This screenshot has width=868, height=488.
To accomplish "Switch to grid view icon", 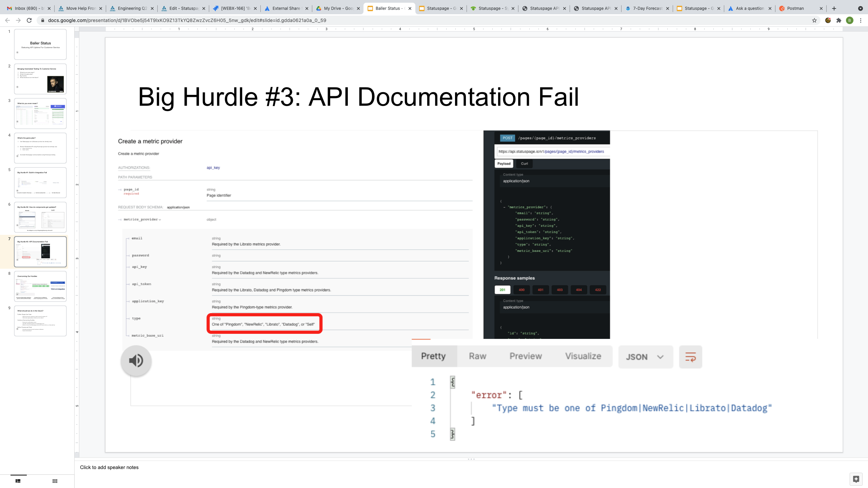I will coord(55,481).
